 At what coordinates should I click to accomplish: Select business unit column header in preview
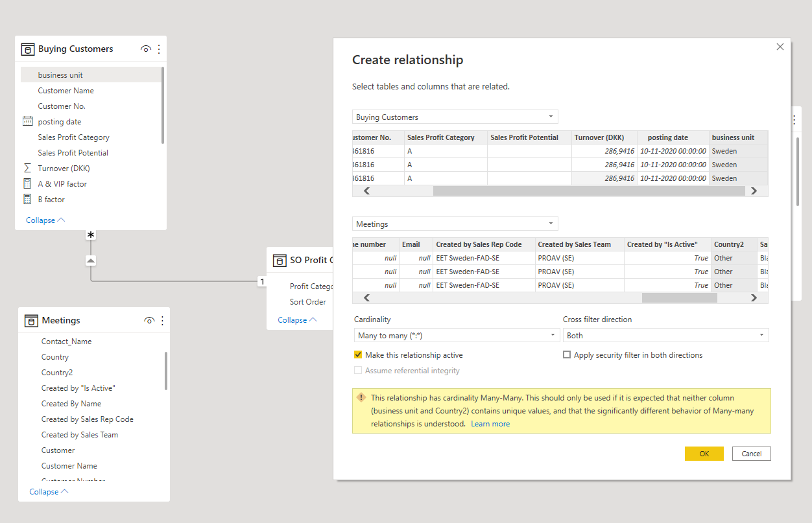click(738, 137)
